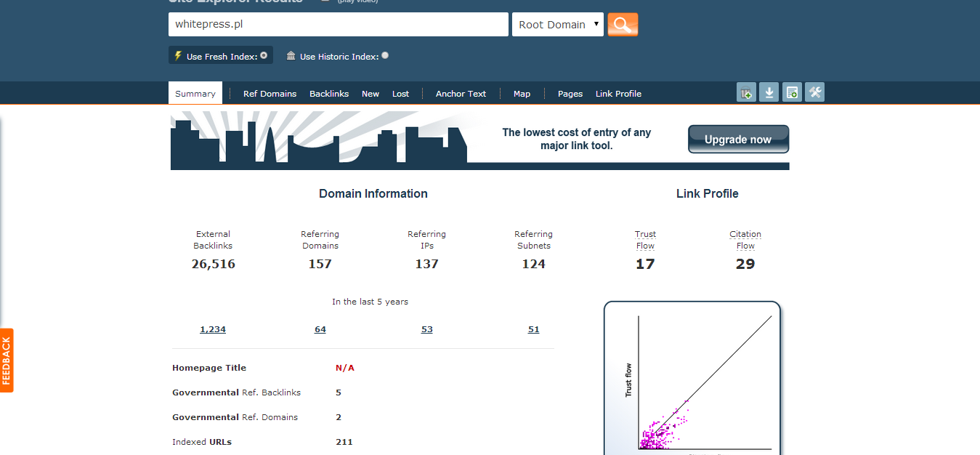The image size is (980, 455).
Task: Open the Link Profile tab
Action: tap(618, 94)
